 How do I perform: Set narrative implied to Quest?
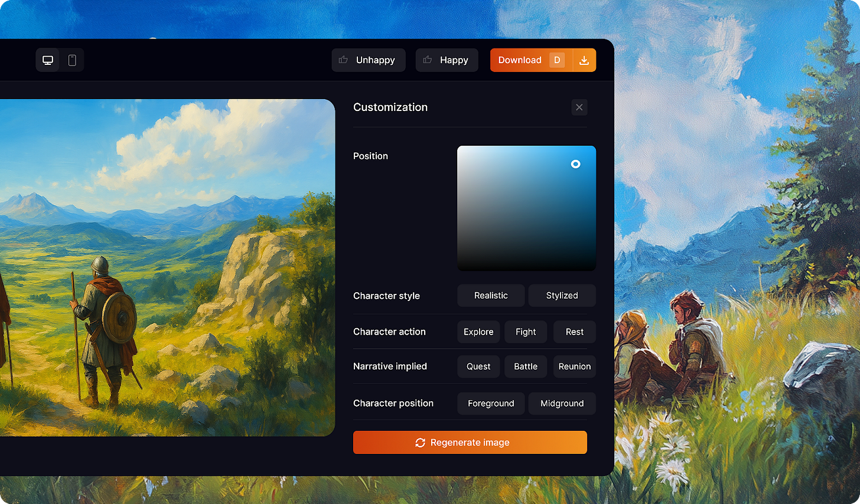tap(478, 366)
